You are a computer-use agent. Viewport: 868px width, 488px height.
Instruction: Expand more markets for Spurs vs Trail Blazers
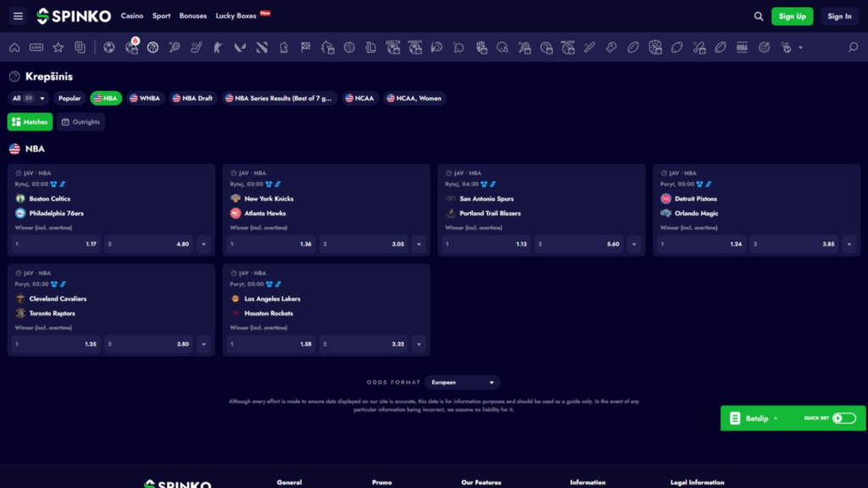pyautogui.click(x=634, y=244)
